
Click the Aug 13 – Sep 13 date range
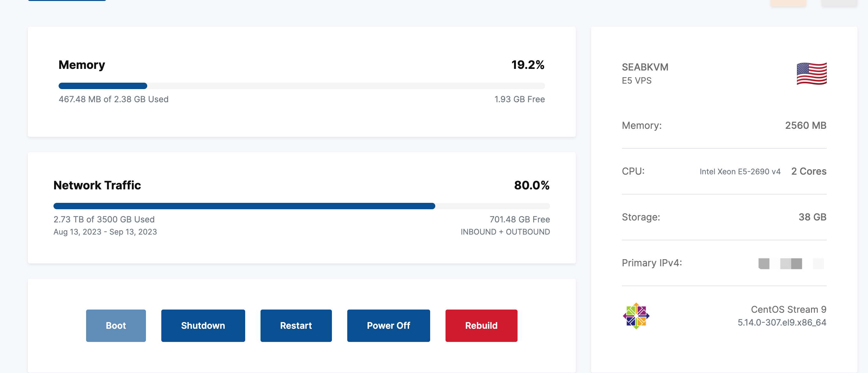[x=105, y=232]
